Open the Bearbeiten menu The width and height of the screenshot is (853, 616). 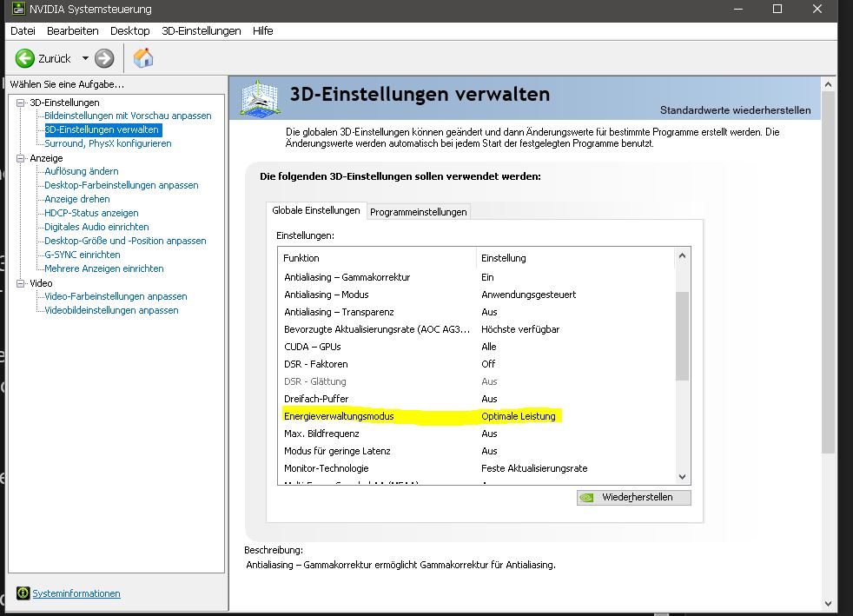point(72,31)
